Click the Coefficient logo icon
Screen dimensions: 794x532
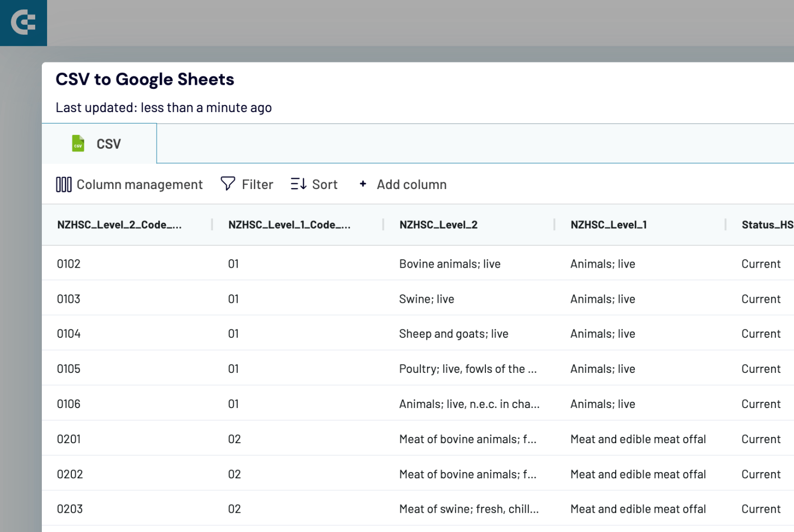point(23,23)
